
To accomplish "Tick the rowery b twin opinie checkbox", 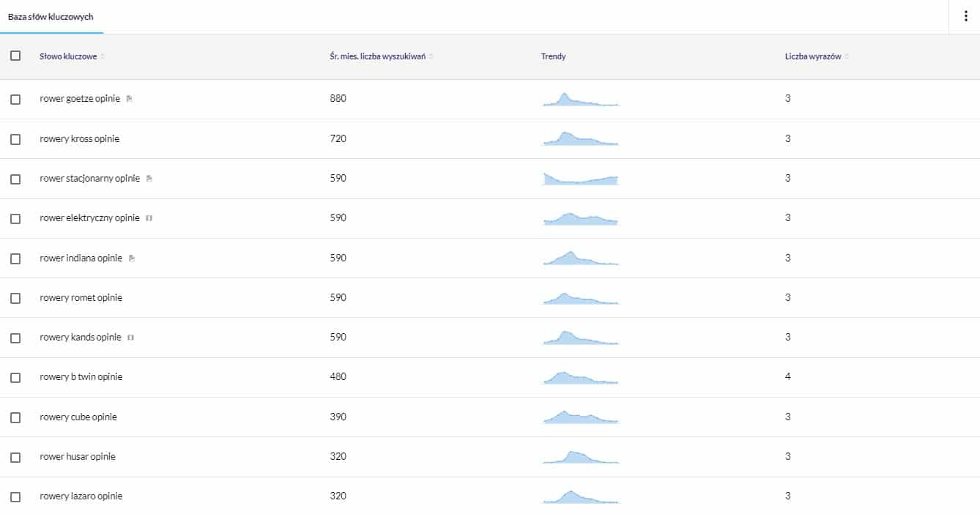I will (15, 377).
